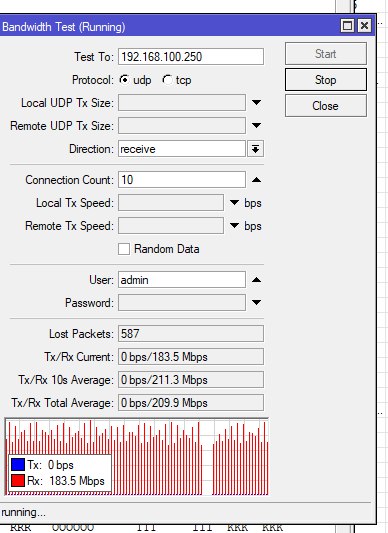
Task: Maximize the Bandwidth Test window
Action: click(x=347, y=25)
